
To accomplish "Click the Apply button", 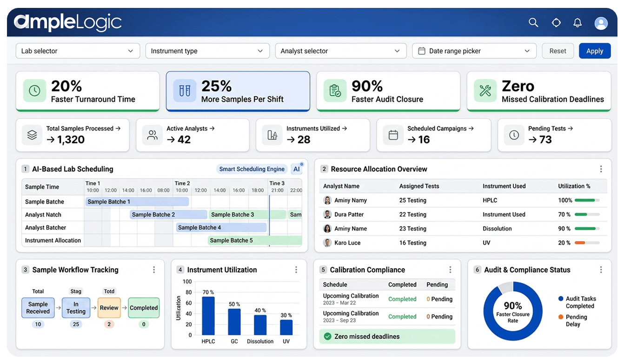I will [595, 51].
